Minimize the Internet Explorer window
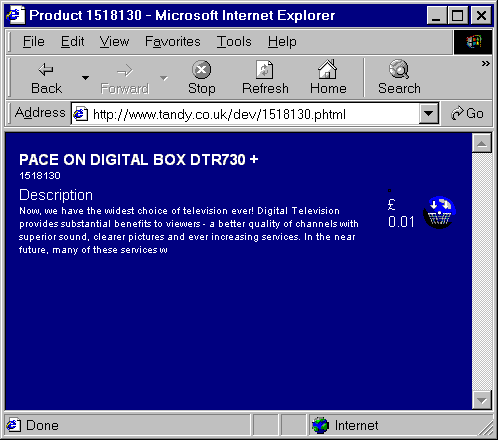Image resolution: width=498 pixels, height=440 pixels. [x=436, y=16]
